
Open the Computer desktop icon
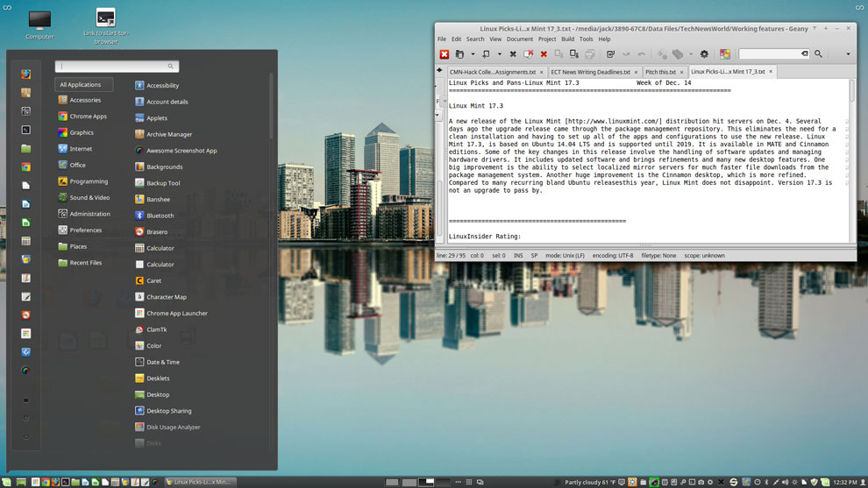[39, 25]
